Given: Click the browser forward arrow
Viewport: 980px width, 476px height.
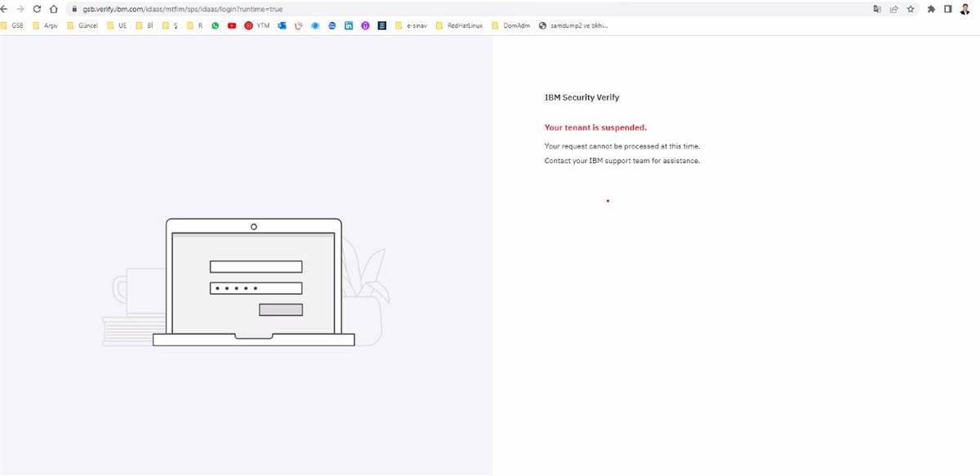Looking at the screenshot, I should (21, 9).
